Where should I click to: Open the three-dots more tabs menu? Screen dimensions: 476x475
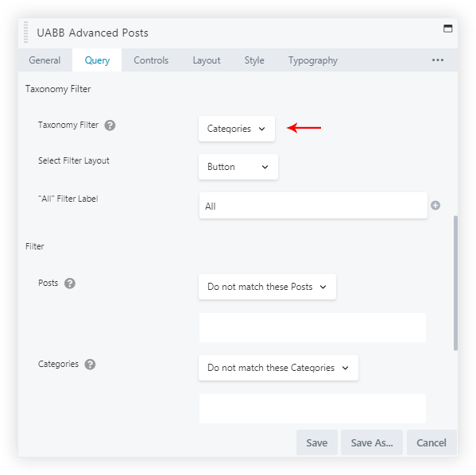(438, 60)
